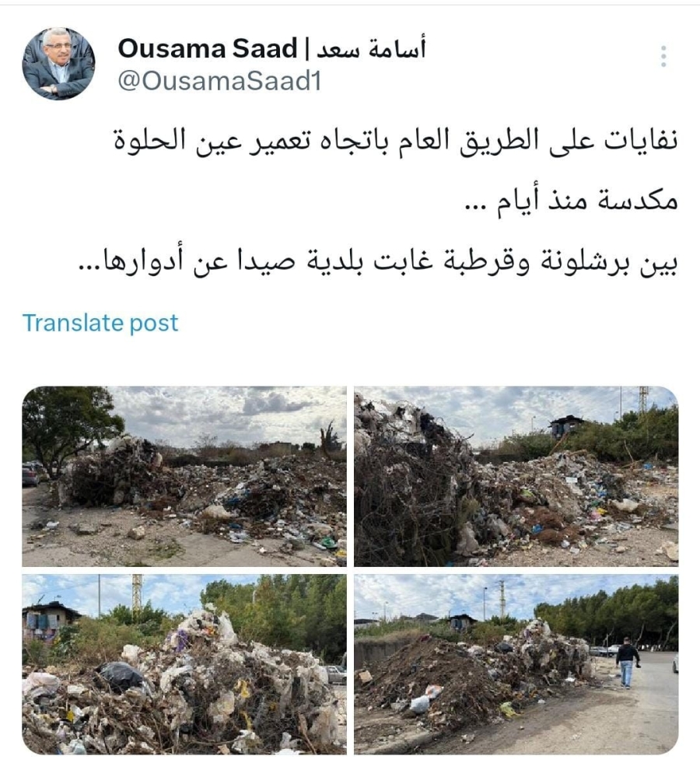Click the Translate post link
The height and width of the screenshot is (784, 700).
tap(100, 323)
